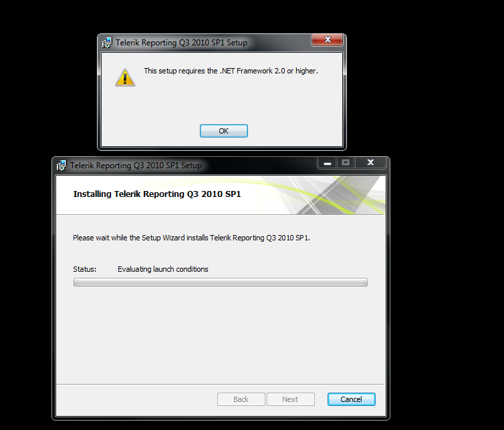The image size is (504, 430).
Task: Click the 'Please wait while the Setup Wizard' text
Action: [191, 238]
